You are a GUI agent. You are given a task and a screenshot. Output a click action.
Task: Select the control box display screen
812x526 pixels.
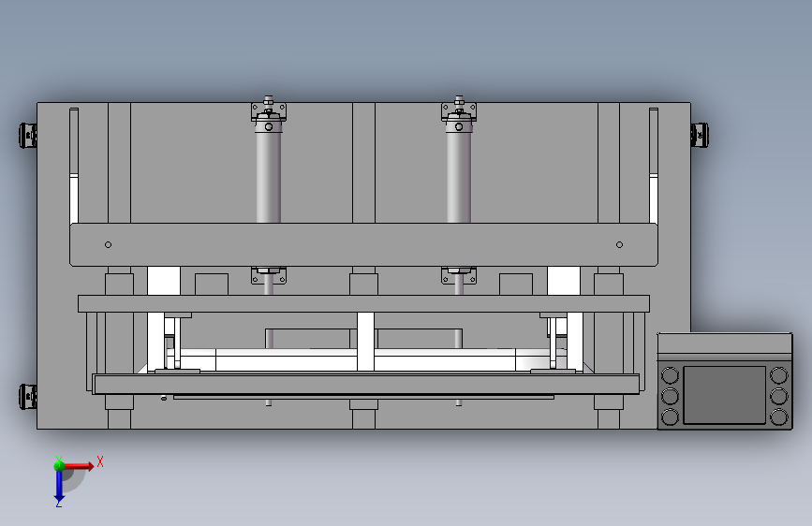(725, 395)
